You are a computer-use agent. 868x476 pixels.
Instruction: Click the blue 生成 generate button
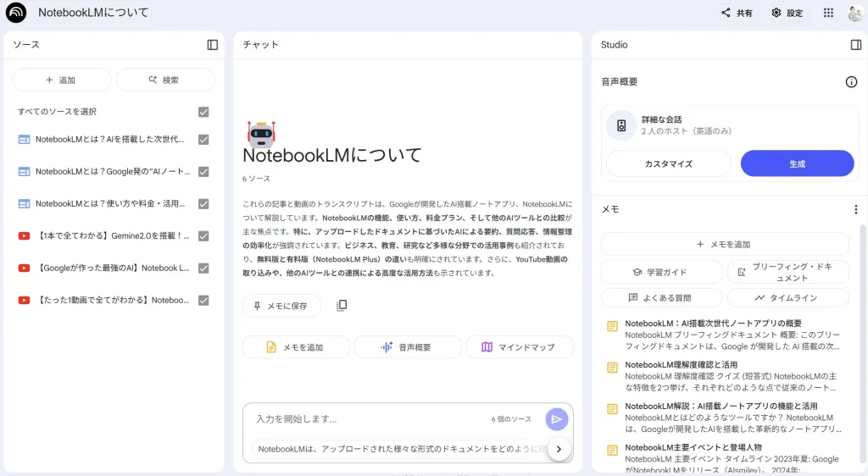tap(797, 163)
